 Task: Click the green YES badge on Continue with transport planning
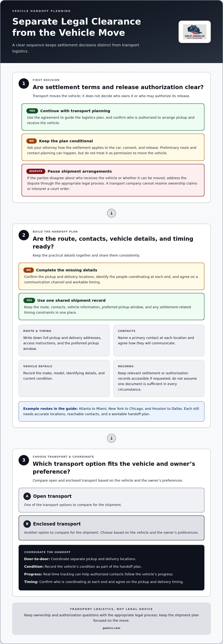32,111
